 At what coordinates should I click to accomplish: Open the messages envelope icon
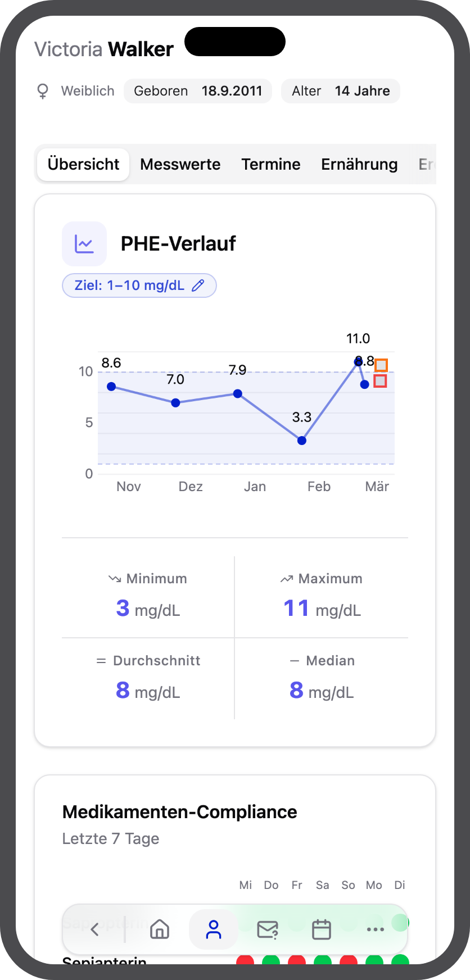[268, 929]
